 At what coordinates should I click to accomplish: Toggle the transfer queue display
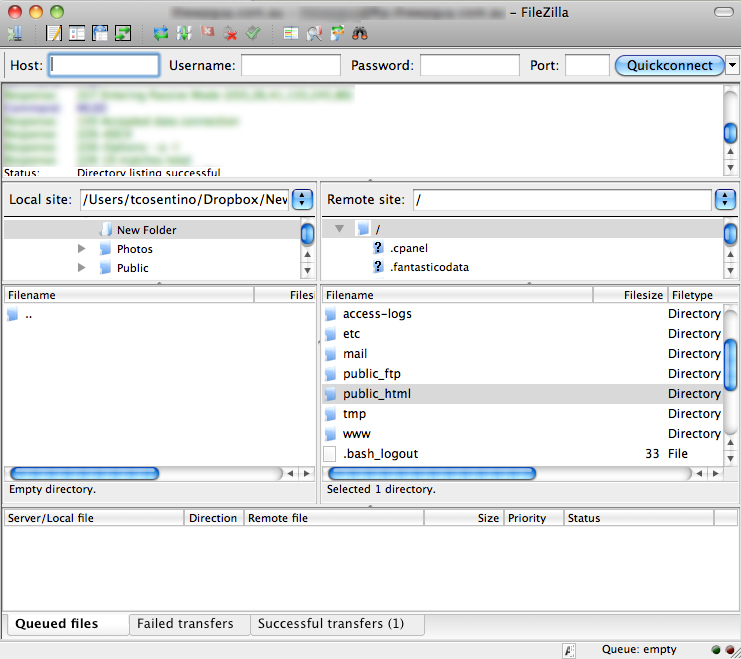tap(123, 34)
